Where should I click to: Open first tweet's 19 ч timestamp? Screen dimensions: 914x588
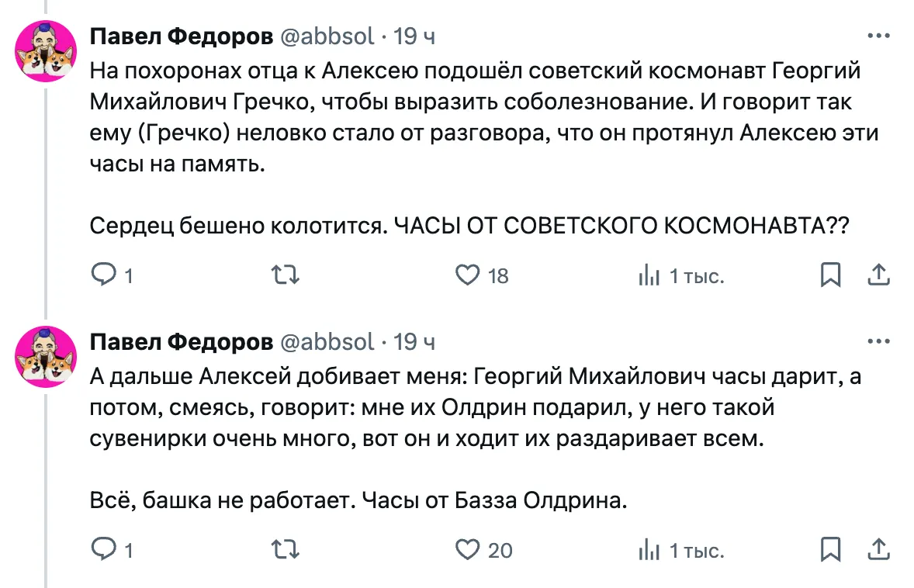[414, 36]
